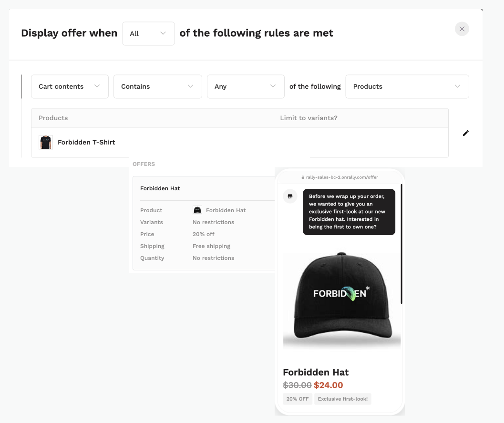Click the $24.00 sale price
Image resolution: width=504 pixels, height=423 pixels.
(x=328, y=385)
